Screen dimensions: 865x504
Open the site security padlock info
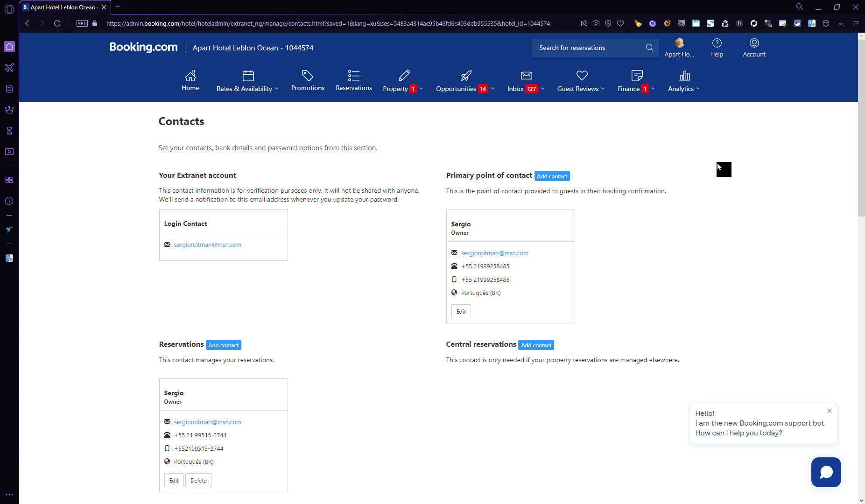pos(95,23)
